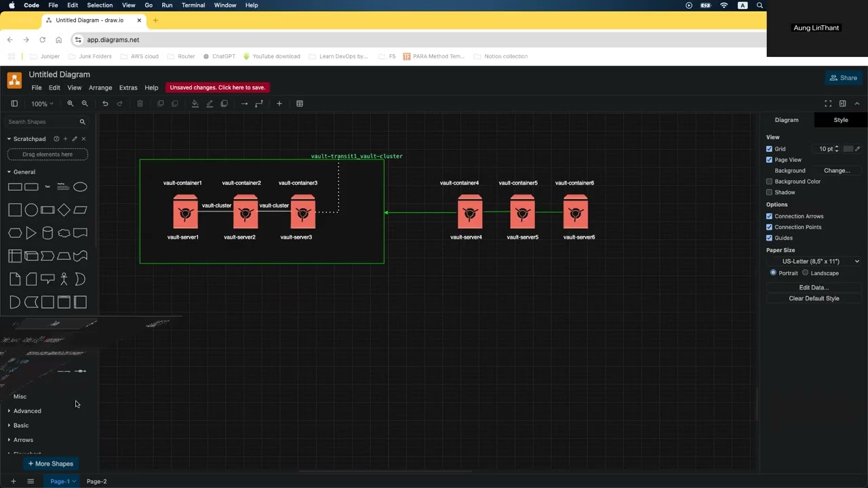Screen dimensions: 868x488
Task: Uncheck the Grid checkbox
Action: pyautogui.click(x=769, y=149)
